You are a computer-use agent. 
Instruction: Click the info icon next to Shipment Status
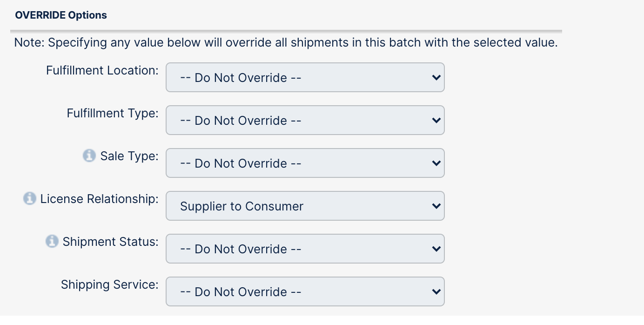(x=52, y=242)
